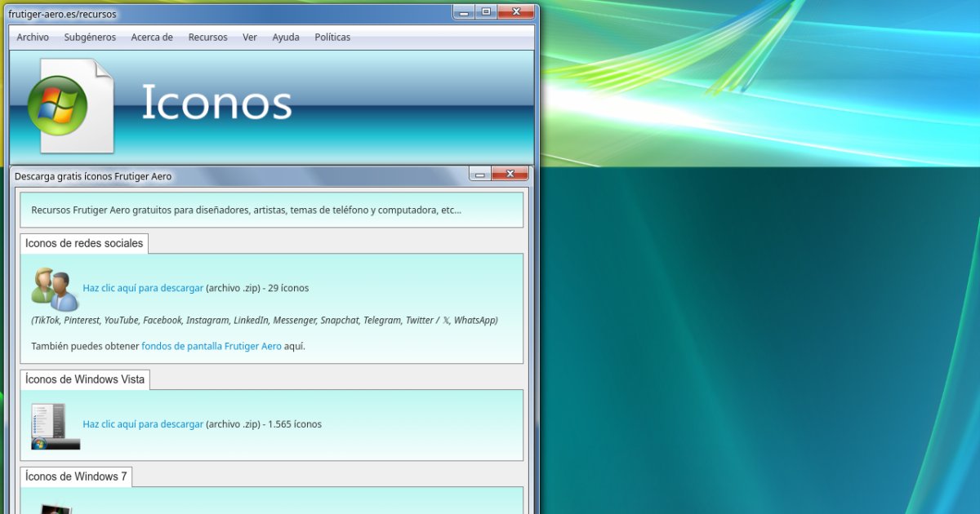
Task: Minimize the frutiger-aero.es/recursos window
Action: point(465,12)
